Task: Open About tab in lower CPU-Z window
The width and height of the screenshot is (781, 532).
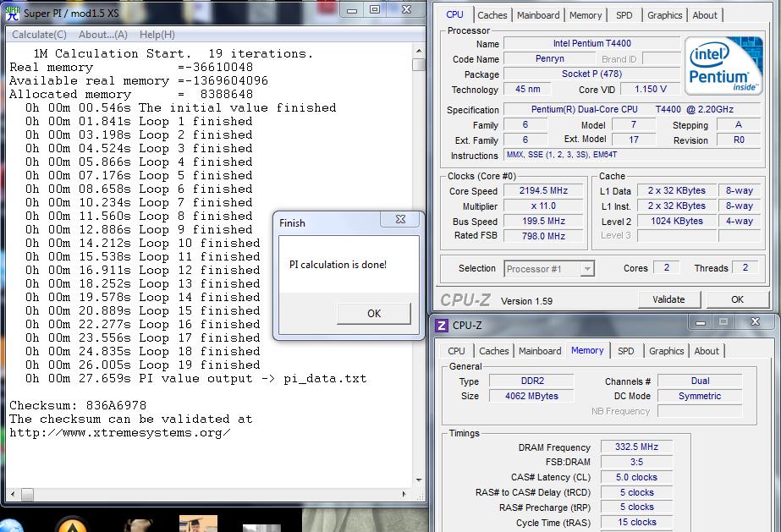Action: pyautogui.click(x=707, y=351)
